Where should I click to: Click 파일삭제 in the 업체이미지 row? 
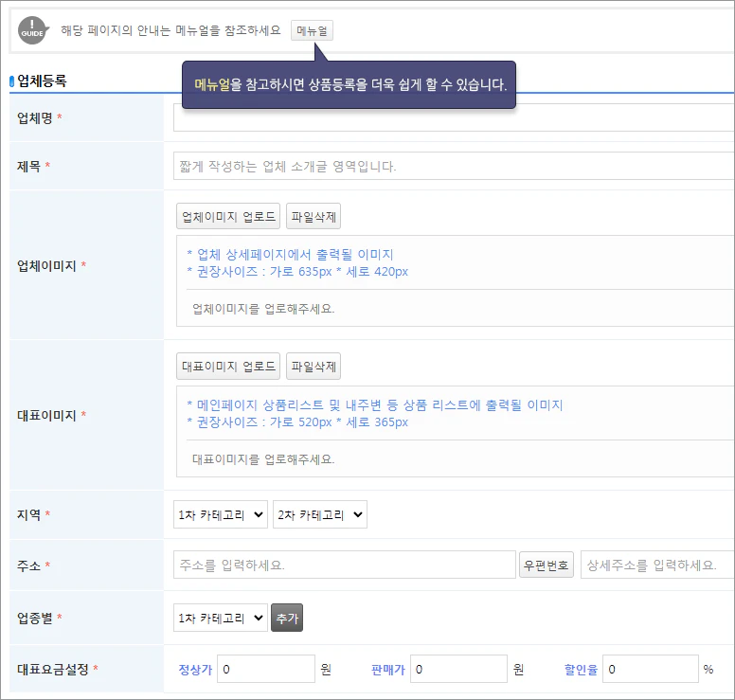pos(314,216)
